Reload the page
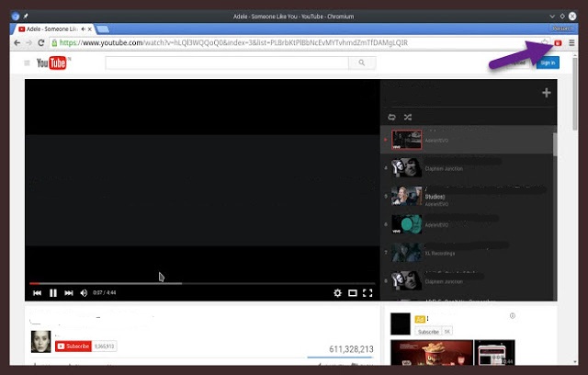588x375 pixels. (x=41, y=42)
